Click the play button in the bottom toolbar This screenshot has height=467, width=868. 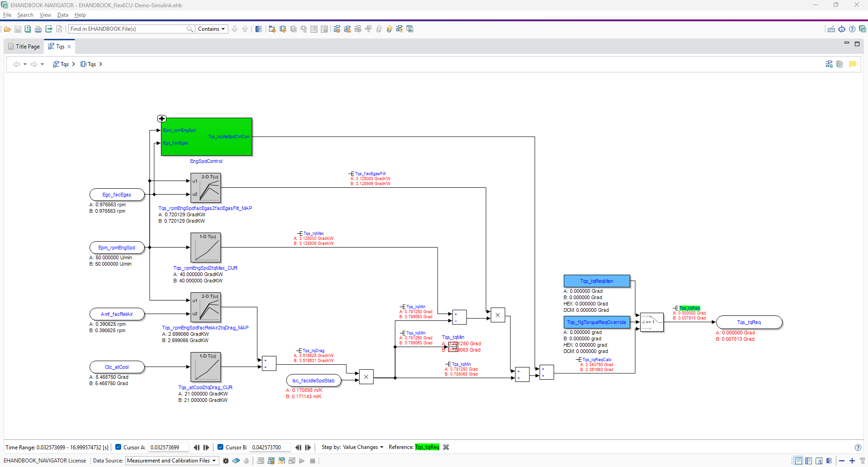(302, 461)
